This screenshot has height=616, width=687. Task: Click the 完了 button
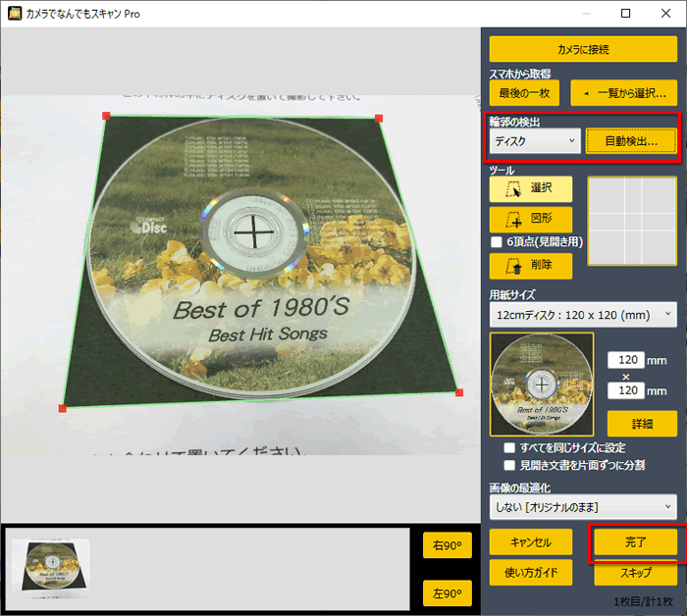pos(635,542)
